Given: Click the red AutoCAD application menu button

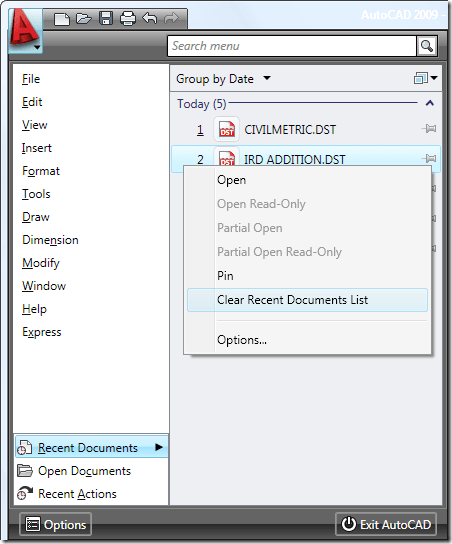Looking at the screenshot, I should tap(25, 31).
